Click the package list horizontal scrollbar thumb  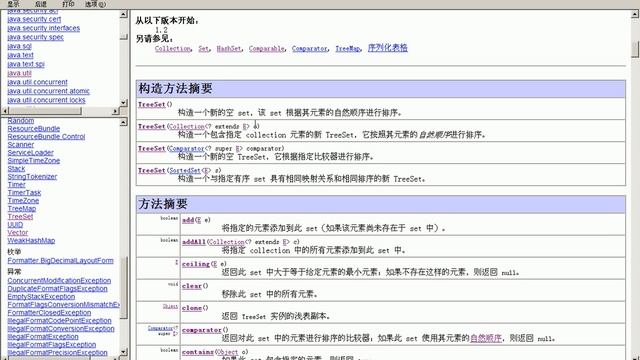point(45,111)
